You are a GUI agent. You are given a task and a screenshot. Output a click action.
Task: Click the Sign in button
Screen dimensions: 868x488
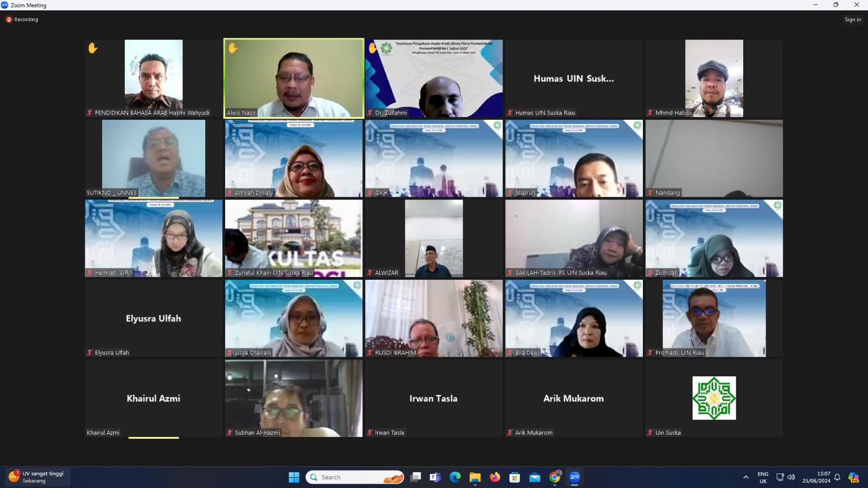pos(852,20)
